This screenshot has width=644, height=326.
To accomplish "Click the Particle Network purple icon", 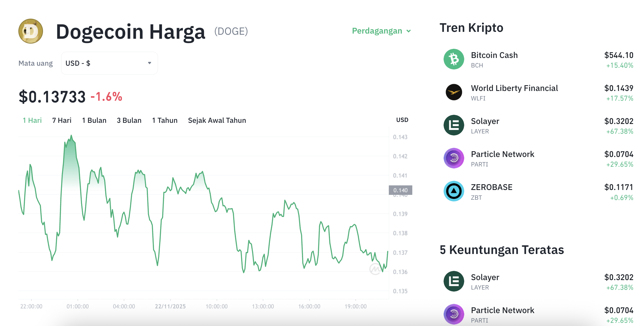I will [454, 158].
